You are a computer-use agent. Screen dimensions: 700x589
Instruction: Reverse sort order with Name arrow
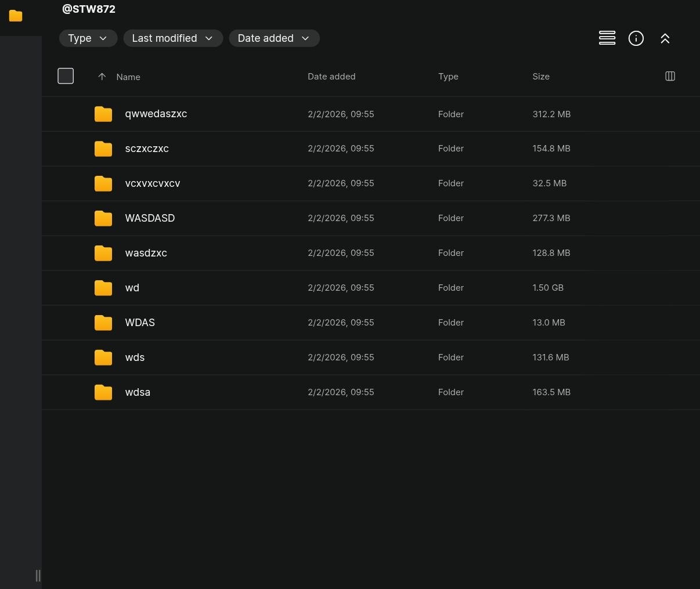pos(102,77)
